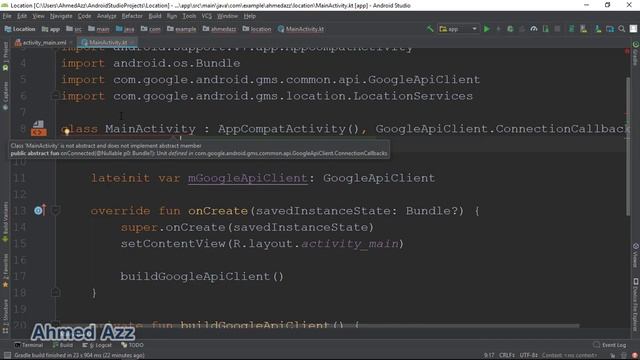The width and height of the screenshot is (640, 360).
Task: Click the Sync Project with Gradle icon
Action: click(571, 29)
